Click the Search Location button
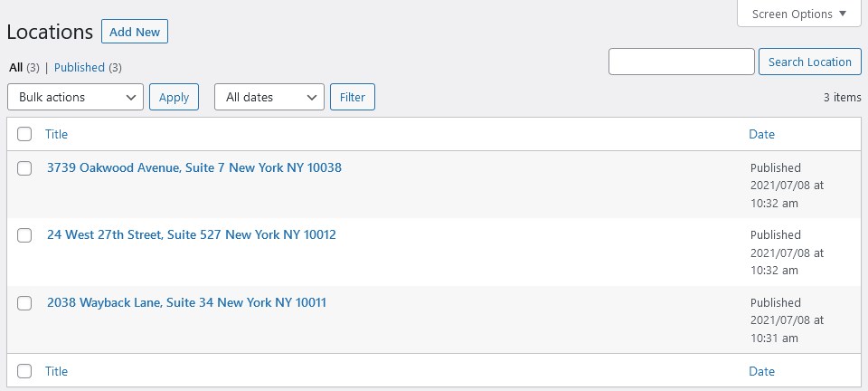 tap(810, 62)
